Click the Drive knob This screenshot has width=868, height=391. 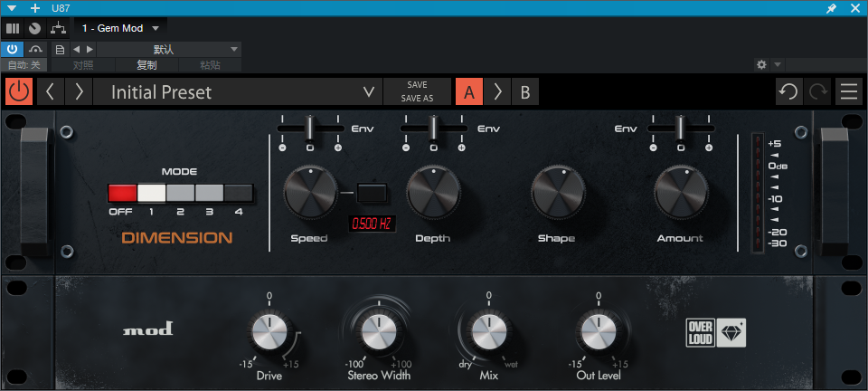click(269, 332)
